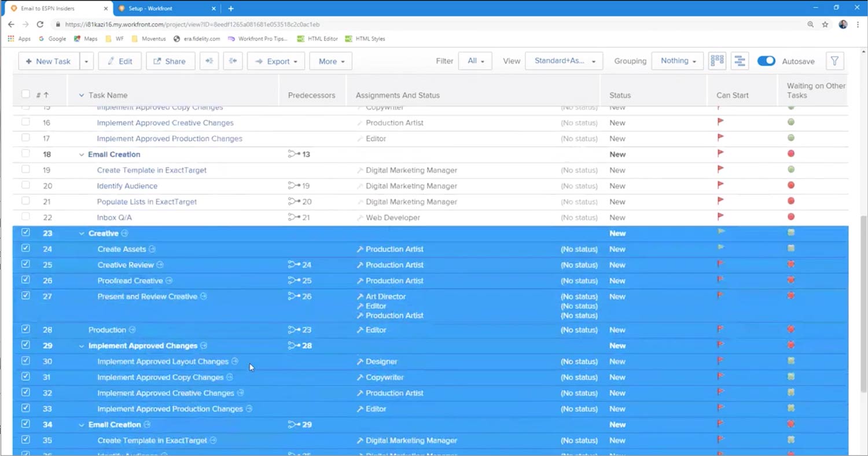Open era.fidelity.com bookmark
Viewport: 868px width, 456px height.
click(x=197, y=39)
